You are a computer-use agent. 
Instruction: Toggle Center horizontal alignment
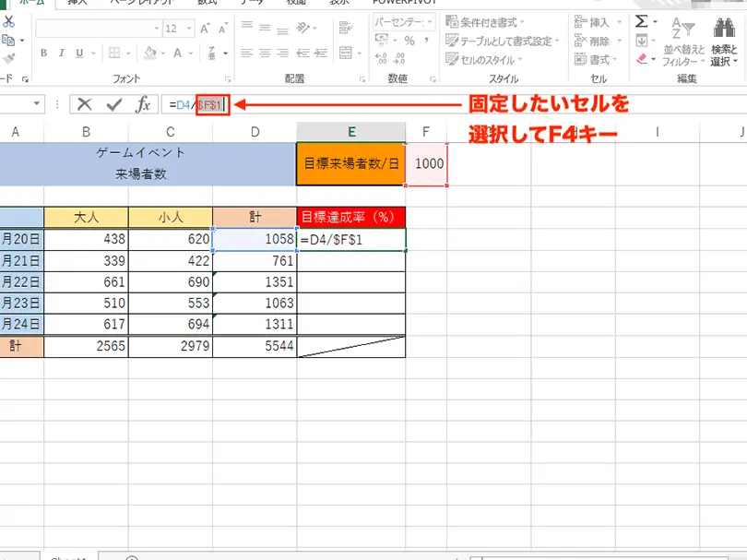point(265,53)
